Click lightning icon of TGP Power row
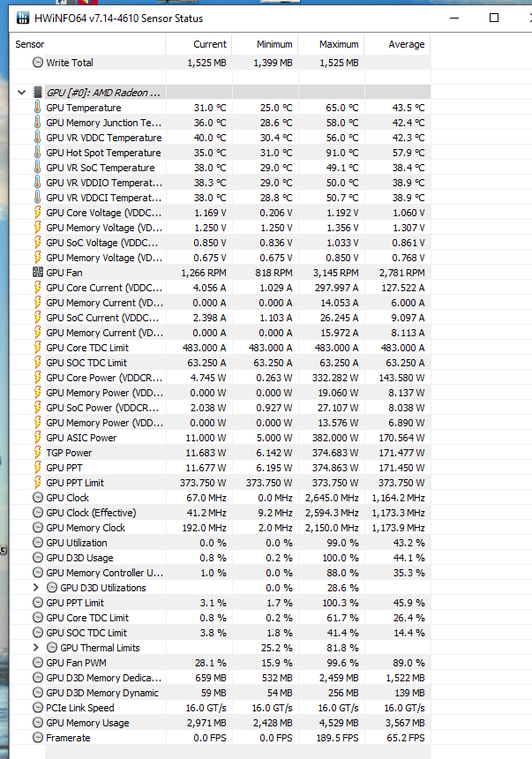 (x=37, y=452)
